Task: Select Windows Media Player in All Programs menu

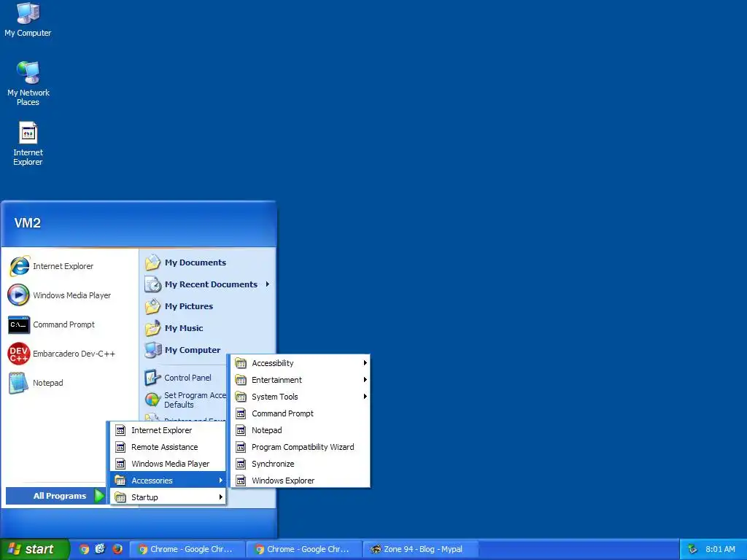Action: coord(168,464)
